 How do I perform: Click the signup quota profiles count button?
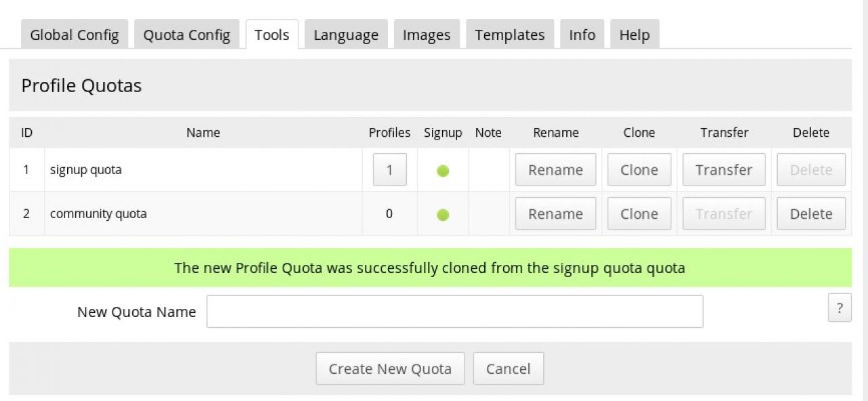click(389, 170)
